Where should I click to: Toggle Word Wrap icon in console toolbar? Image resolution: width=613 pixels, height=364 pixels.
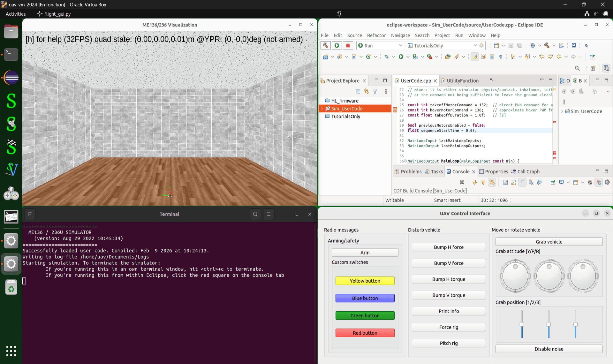(x=522, y=182)
